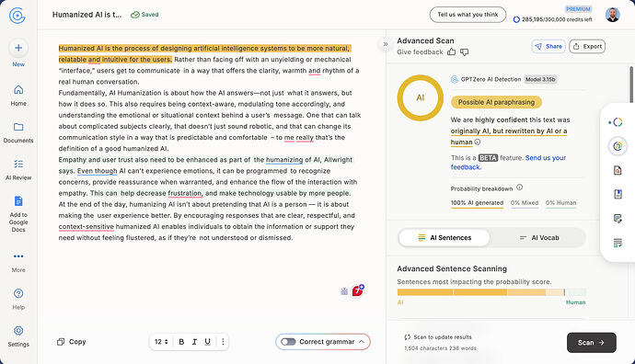
Task: Click the 0% Human breakdown label
Action: 560,203
